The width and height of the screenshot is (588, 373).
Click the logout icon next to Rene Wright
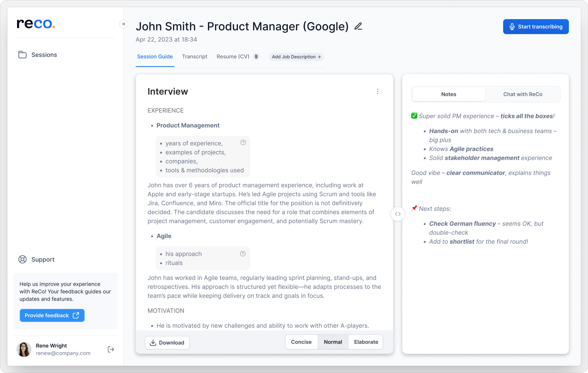111,349
